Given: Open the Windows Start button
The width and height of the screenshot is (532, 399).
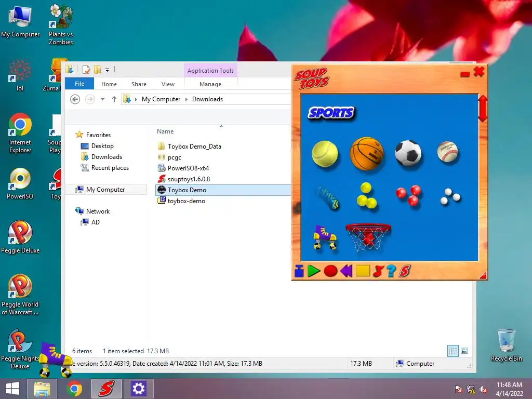Looking at the screenshot, I should pyautogui.click(x=12, y=389).
